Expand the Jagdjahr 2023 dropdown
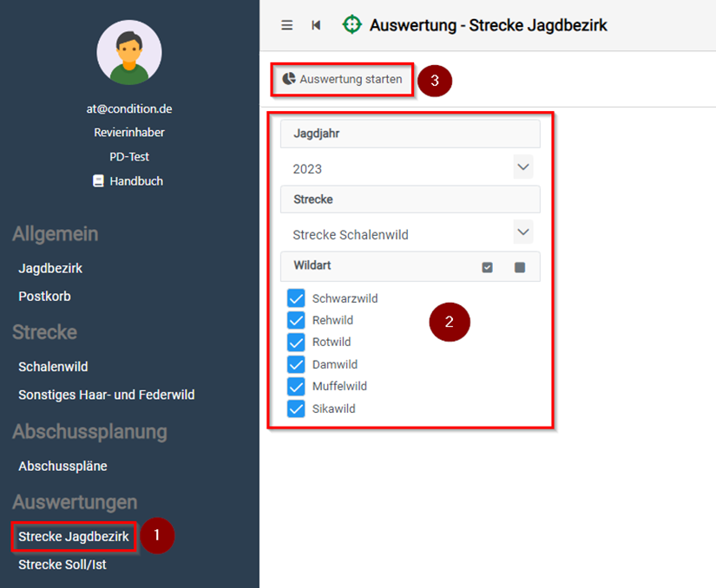The width and height of the screenshot is (716, 588). [522, 167]
